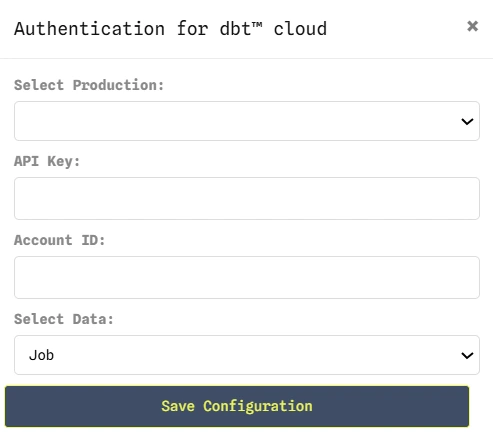Click the 'Authentication for dbt cloud' title
Viewport: 493px width, 442px height.
(x=170, y=29)
